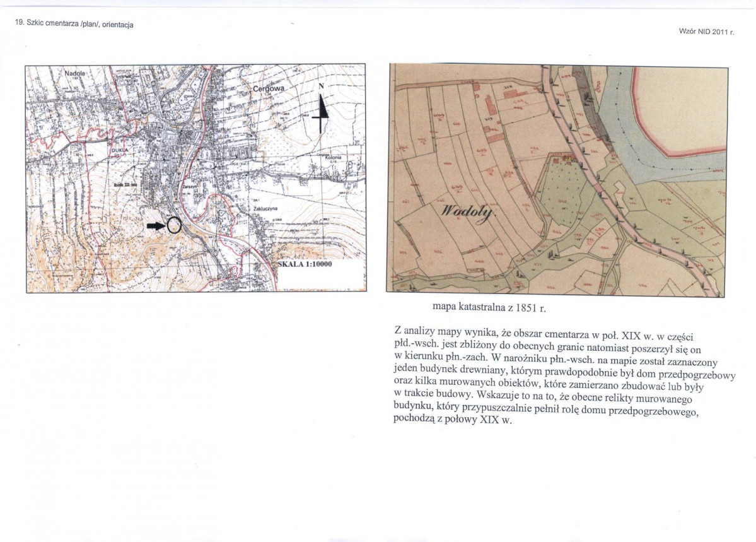Click the paragraph starting Z analizy mapy
The image size is (756, 542).
[564, 375]
